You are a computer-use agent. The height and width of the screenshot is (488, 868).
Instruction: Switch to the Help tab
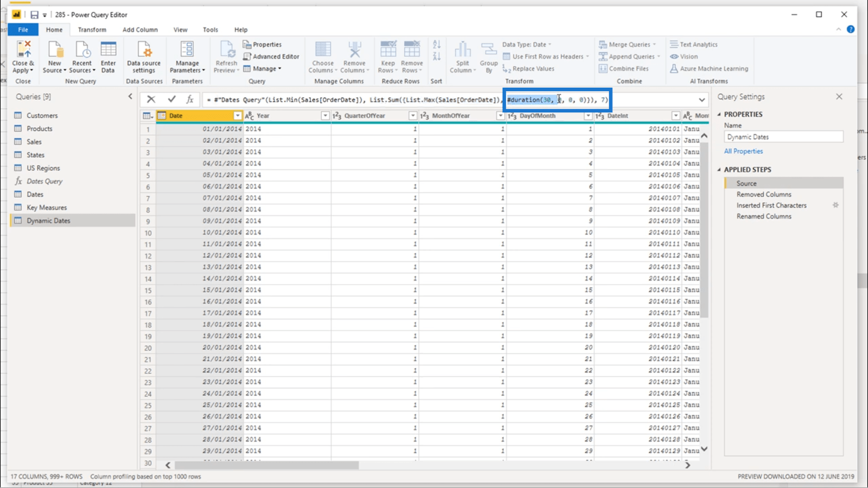click(x=241, y=30)
